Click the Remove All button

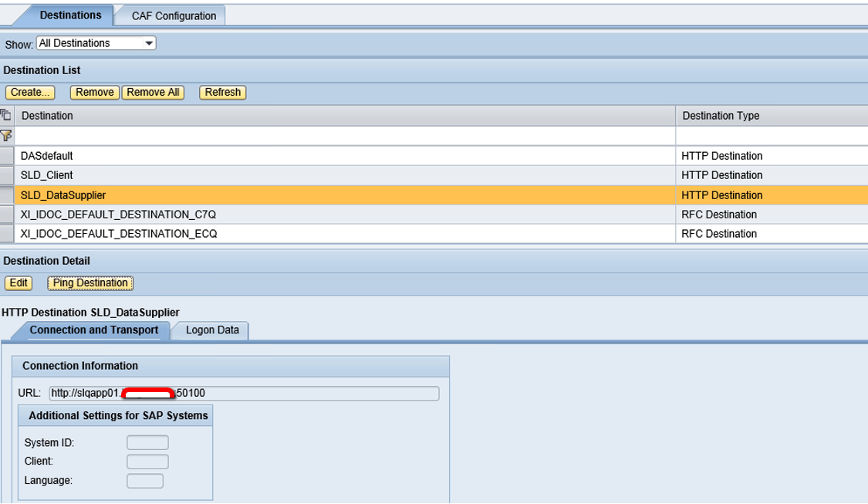(153, 93)
